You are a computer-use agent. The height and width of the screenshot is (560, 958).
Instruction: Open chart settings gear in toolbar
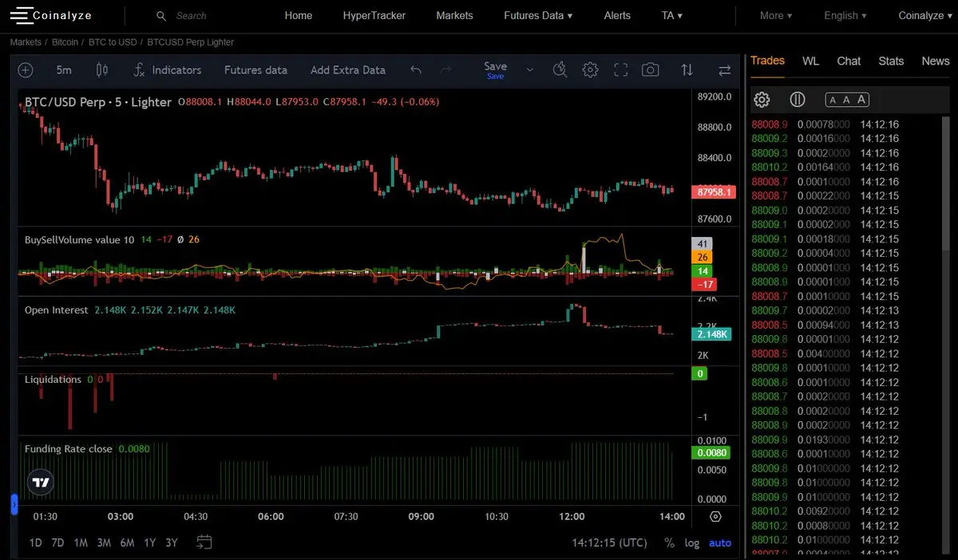(x=590, y=70)
